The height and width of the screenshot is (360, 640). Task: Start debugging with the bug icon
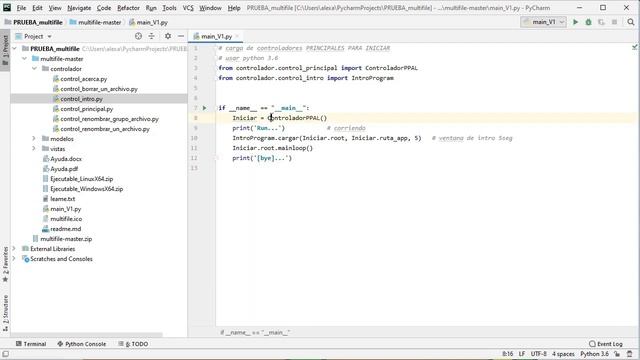pyautogui.click(x=588, y=22)
